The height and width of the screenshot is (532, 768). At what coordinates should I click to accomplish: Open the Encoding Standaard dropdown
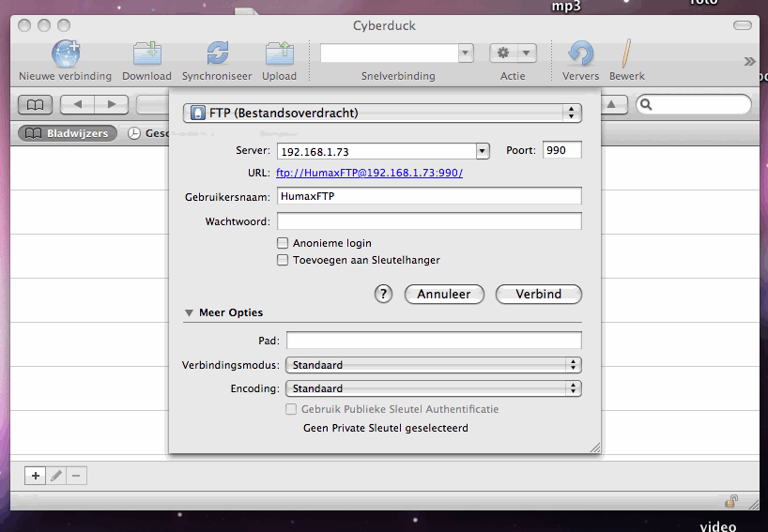pos(434,388)
